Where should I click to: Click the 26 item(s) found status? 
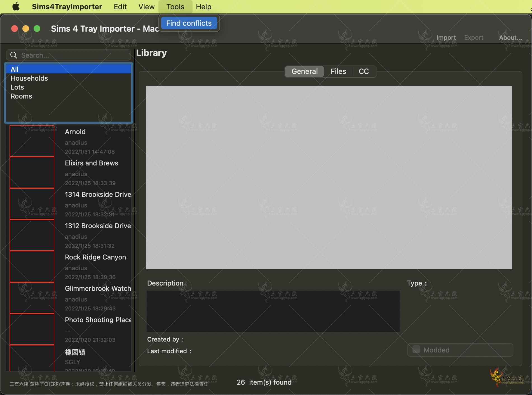point(264,382)
